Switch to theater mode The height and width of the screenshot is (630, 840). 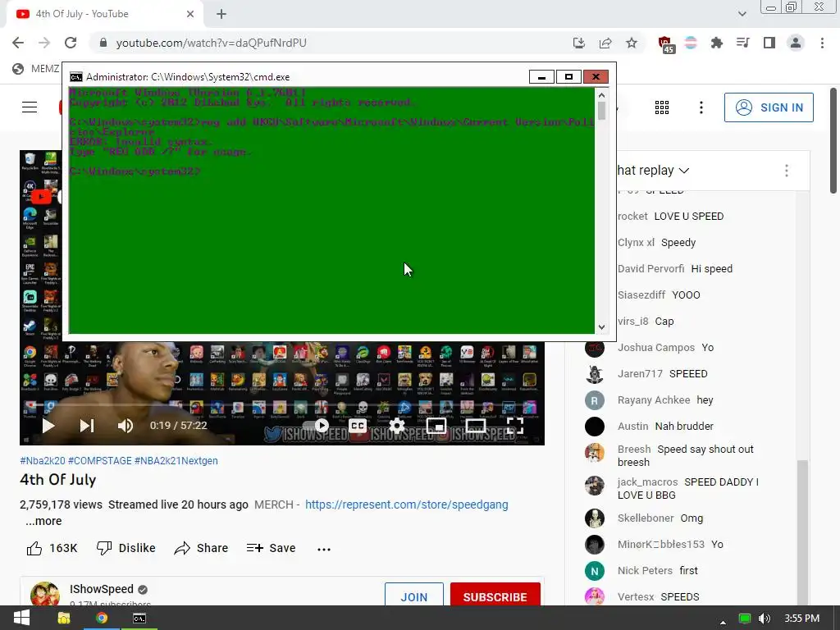click(476, 426)
